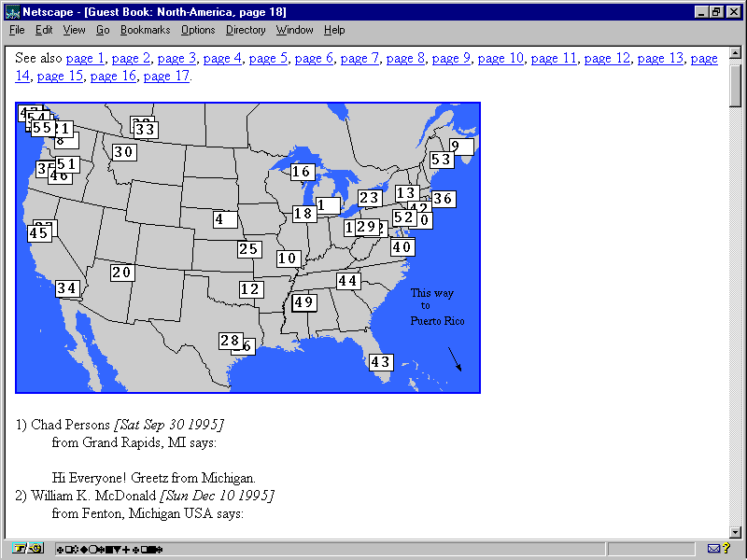Open the Bookmarks menu
Viewport: 747px width, 560px height.
(x=145, y=30)
